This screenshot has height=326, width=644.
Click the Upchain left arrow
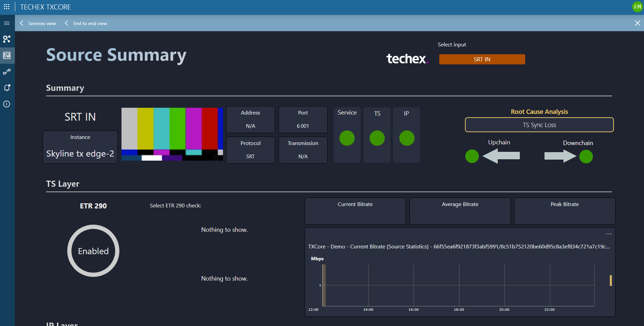point(501,156)
